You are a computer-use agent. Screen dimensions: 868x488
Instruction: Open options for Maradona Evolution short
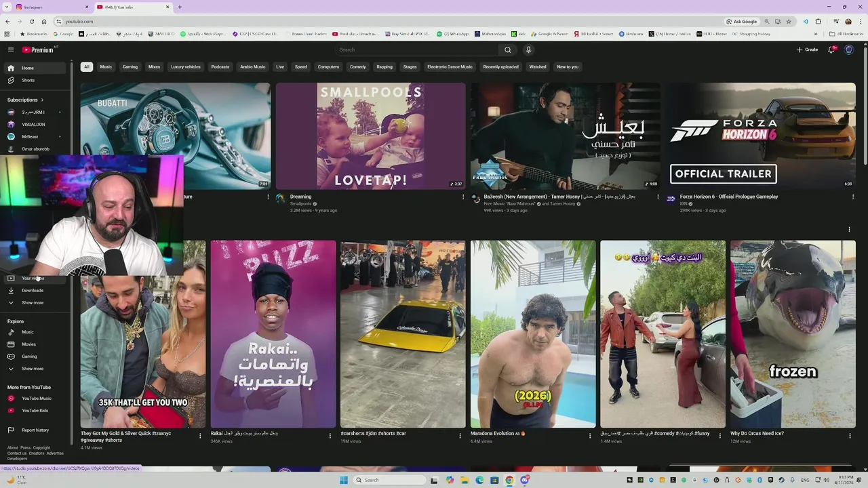(x=590, y=436)
